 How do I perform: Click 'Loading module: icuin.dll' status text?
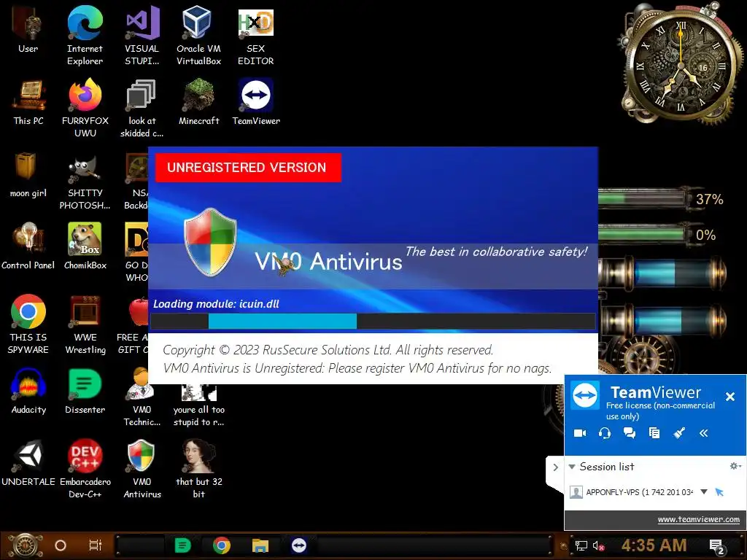click(x=216, y=304)
